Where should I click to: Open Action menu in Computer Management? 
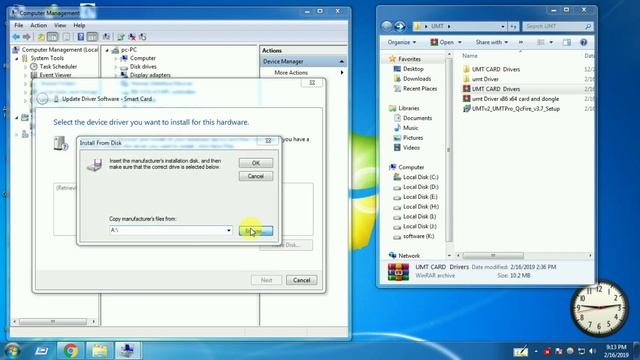[x=38, y=25]
